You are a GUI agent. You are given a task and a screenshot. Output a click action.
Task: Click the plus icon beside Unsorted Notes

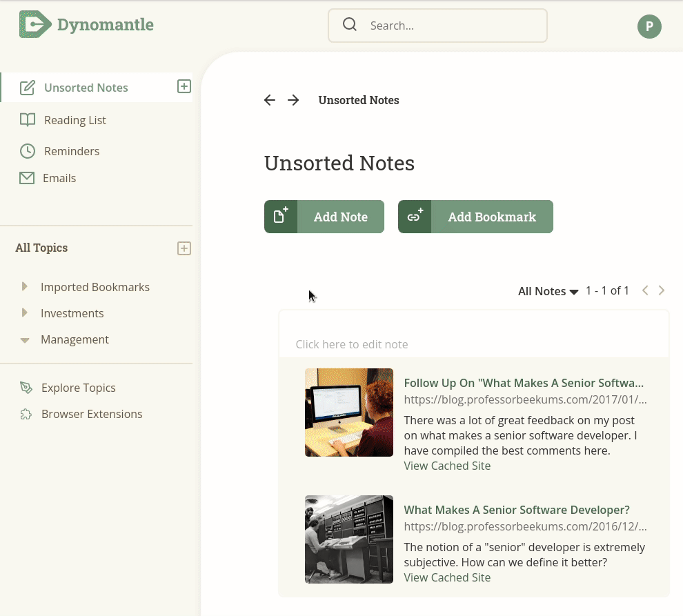[184, 87]
